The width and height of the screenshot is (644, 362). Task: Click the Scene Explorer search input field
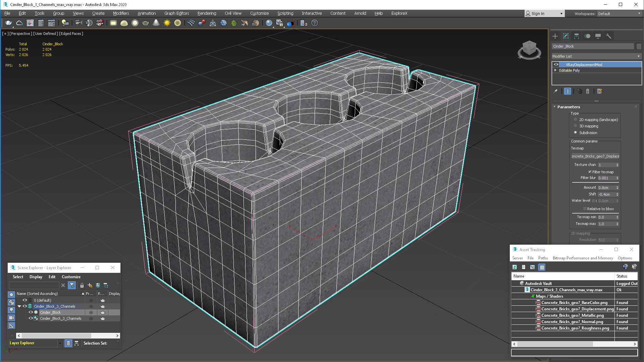click(x=34, y=285)
